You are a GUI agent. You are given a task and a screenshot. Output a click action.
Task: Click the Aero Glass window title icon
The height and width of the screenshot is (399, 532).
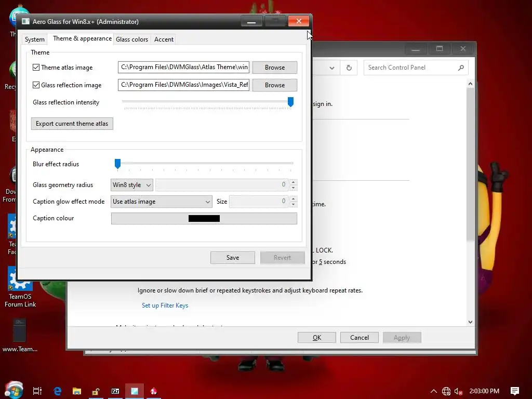[x=26, y=21]
